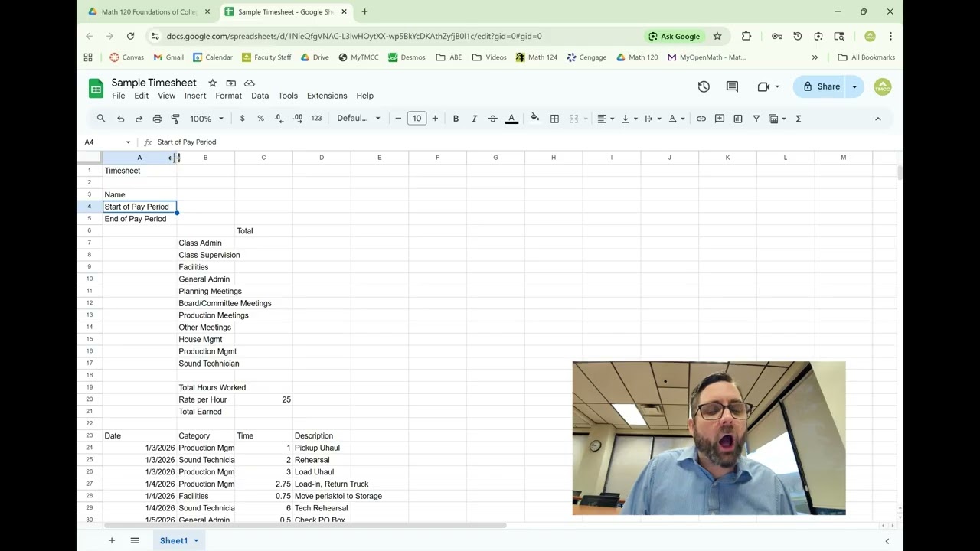Open version history clock icon
Screen dimensions: 980x551
704,86
